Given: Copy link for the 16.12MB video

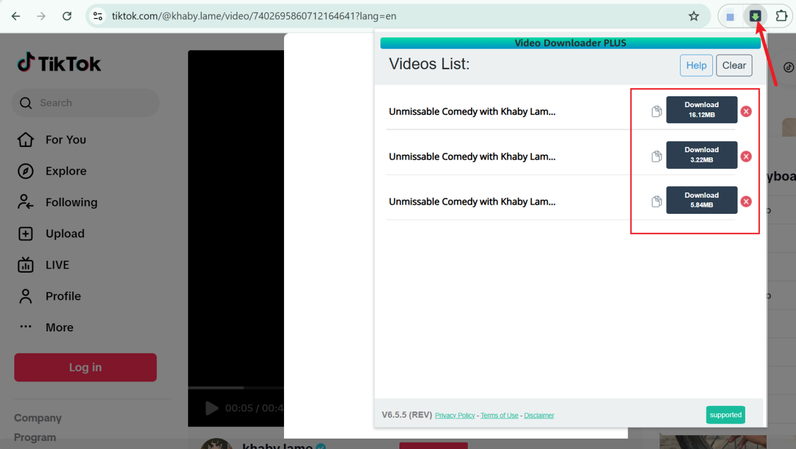Looking at the screenshot, I should tap(656, 111).
